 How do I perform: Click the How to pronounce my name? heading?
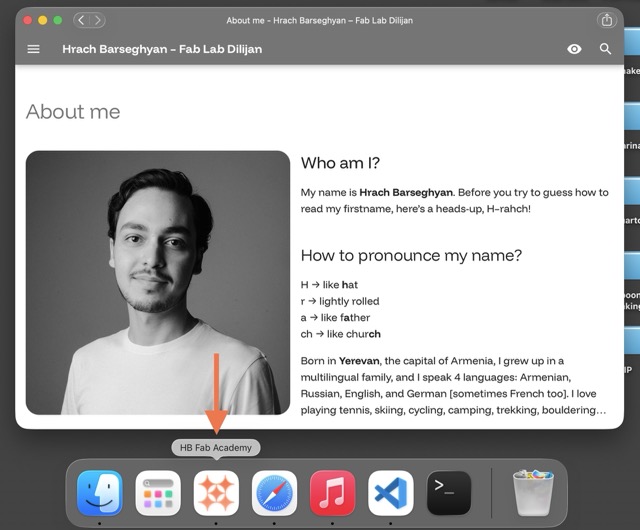[411, 256]
